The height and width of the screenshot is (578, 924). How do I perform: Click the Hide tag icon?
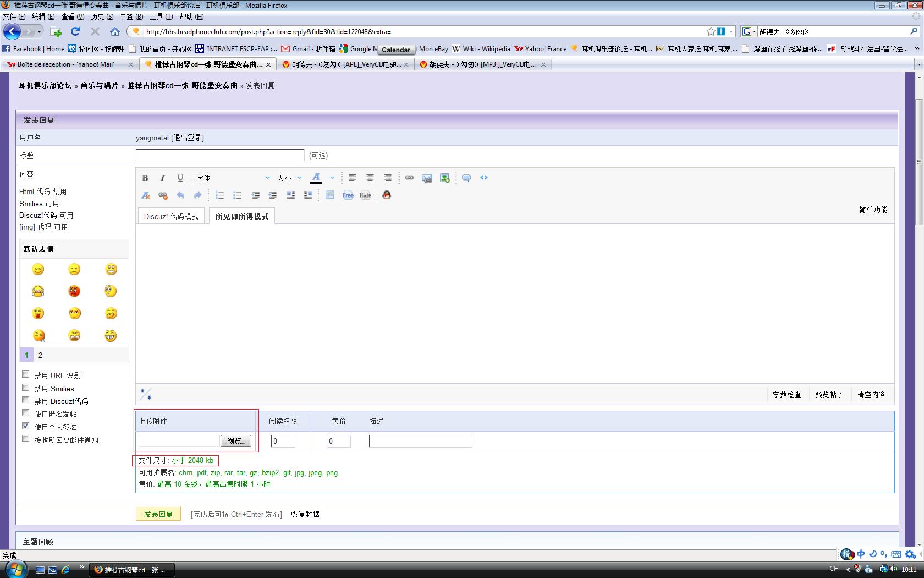pyautogui.click(x=365, y=195)
